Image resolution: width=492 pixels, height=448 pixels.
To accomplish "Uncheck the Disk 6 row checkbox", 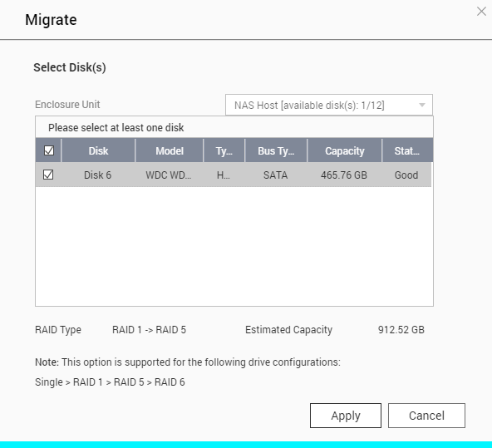I will pos(48,175).
